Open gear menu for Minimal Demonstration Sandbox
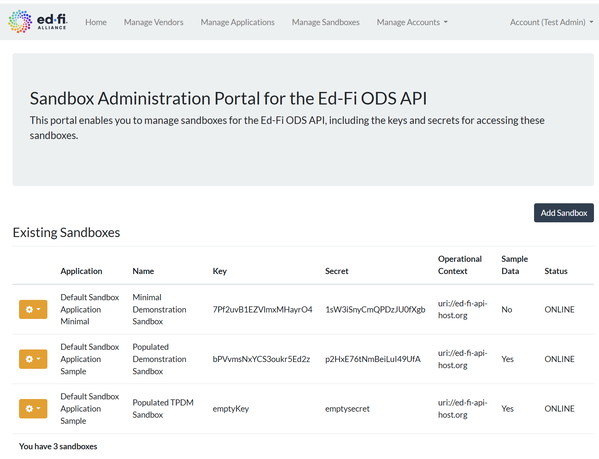This screenshot has height=459, width=599. pyautogui.click(x=33, y=309)
